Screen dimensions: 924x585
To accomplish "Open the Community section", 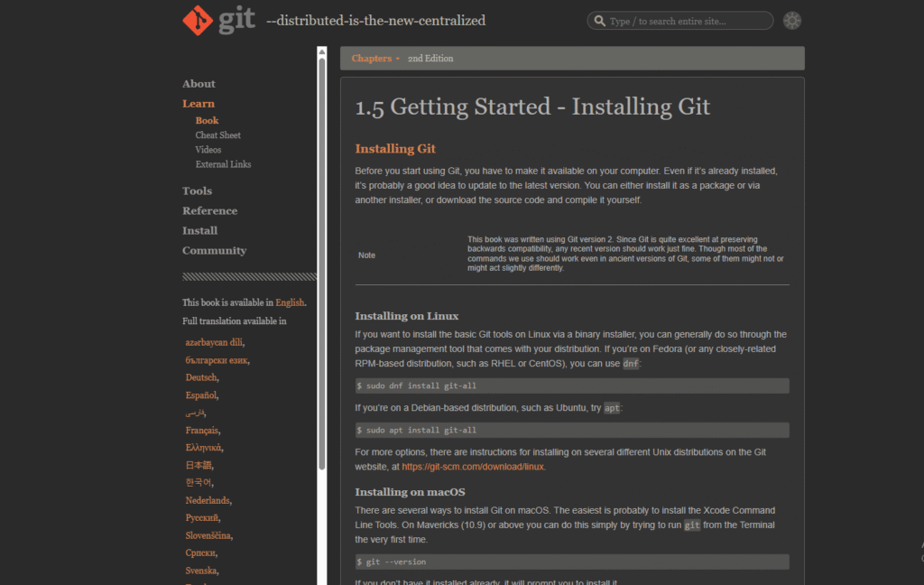I will tap(214, 250).
